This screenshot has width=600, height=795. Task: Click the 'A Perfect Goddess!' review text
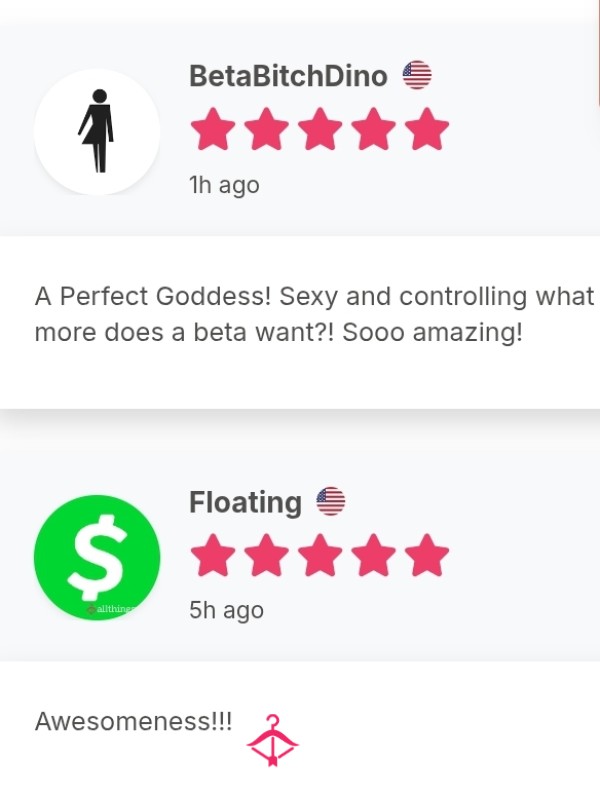click(x=314, y=314)
